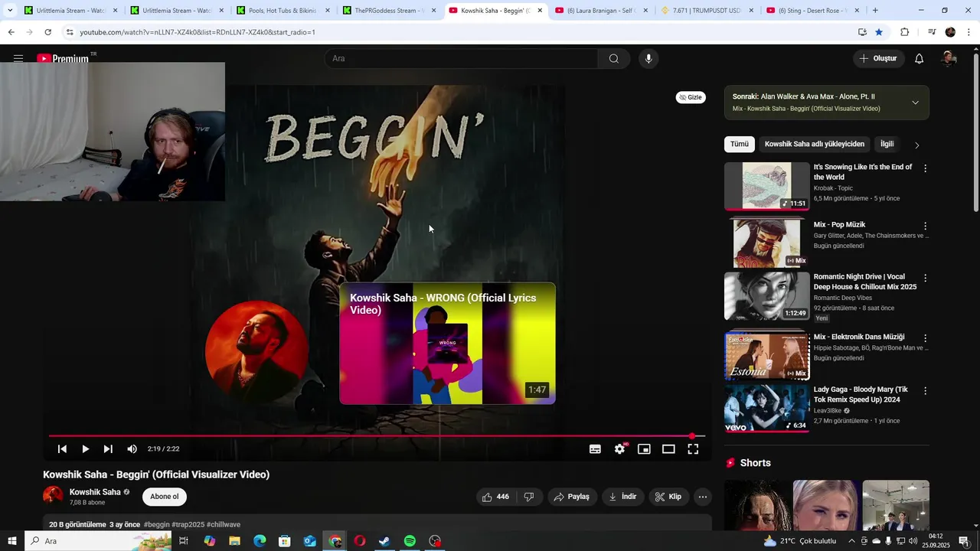Open It's Snowing Like End of World thumbnail
The image size is (980, 551).
click(x=766, y=186)
